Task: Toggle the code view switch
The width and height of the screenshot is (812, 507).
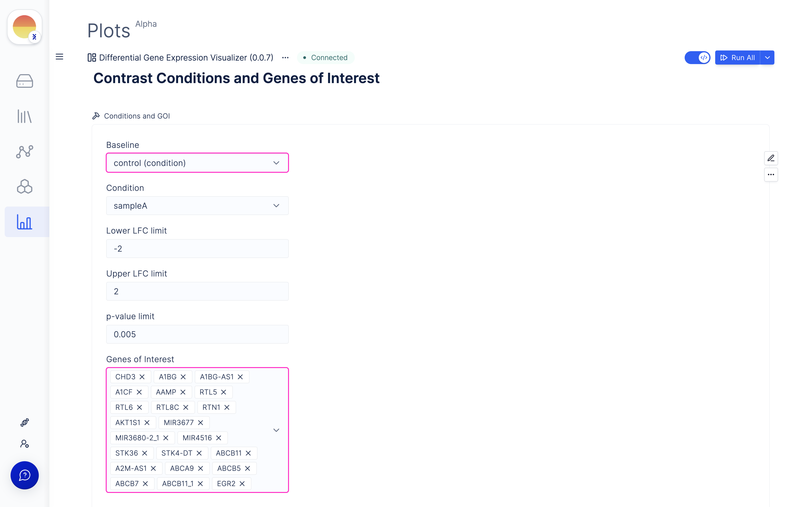Action: click(697, 58)
